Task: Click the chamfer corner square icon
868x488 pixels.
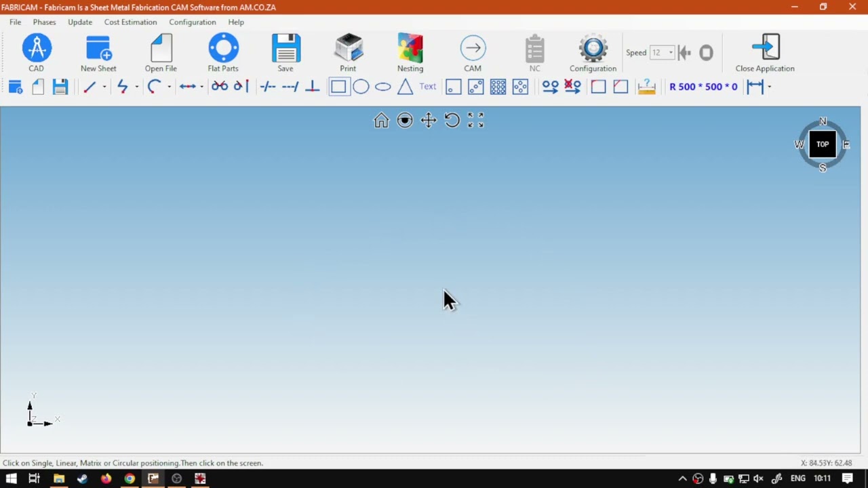Action: click(x=620, y=87)
